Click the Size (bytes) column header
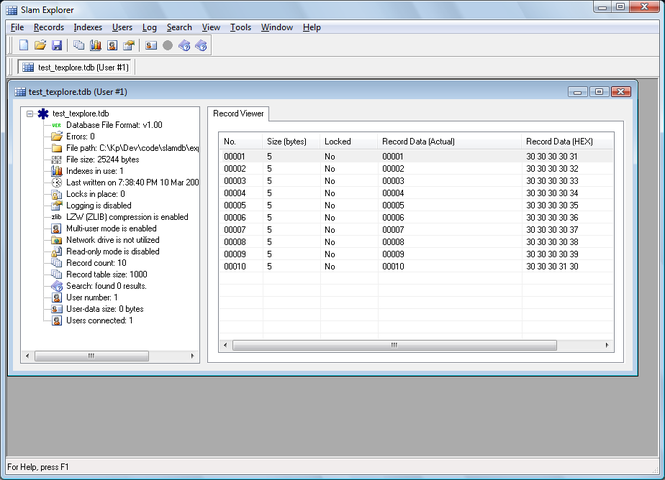This screenshot has width=665, height=480. tap(284, 141)
